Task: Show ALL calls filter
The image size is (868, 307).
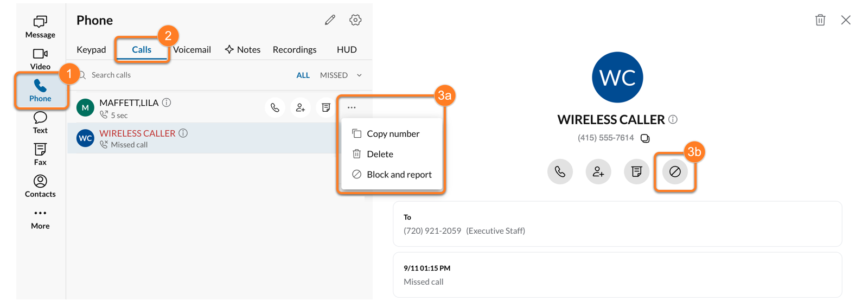Action: pos(303,75)
